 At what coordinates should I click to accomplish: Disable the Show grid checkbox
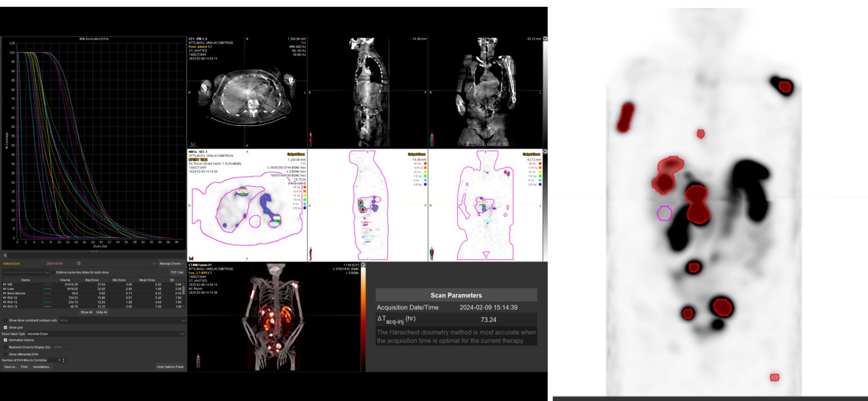pos(6,328)
